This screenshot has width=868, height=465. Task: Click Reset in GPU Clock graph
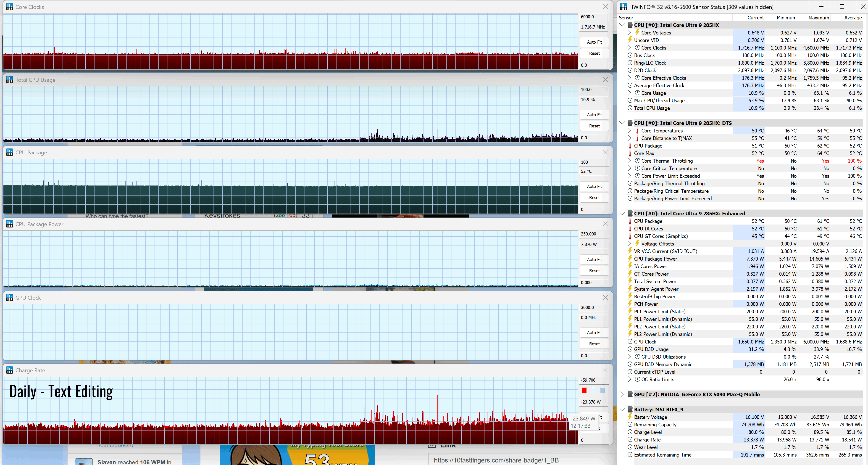point(594,343)
